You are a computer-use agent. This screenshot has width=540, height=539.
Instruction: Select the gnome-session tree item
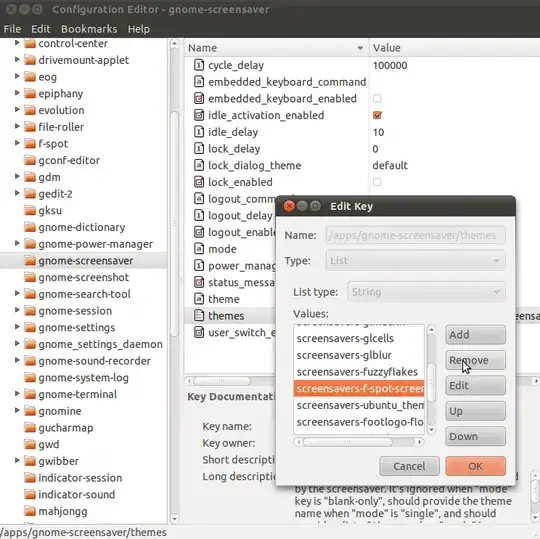tap(75, 311)
